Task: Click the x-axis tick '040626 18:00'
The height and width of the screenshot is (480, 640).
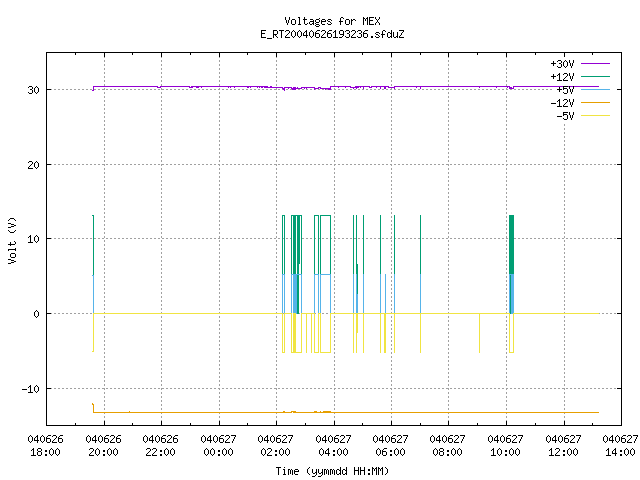Action: tap(45, 446)
